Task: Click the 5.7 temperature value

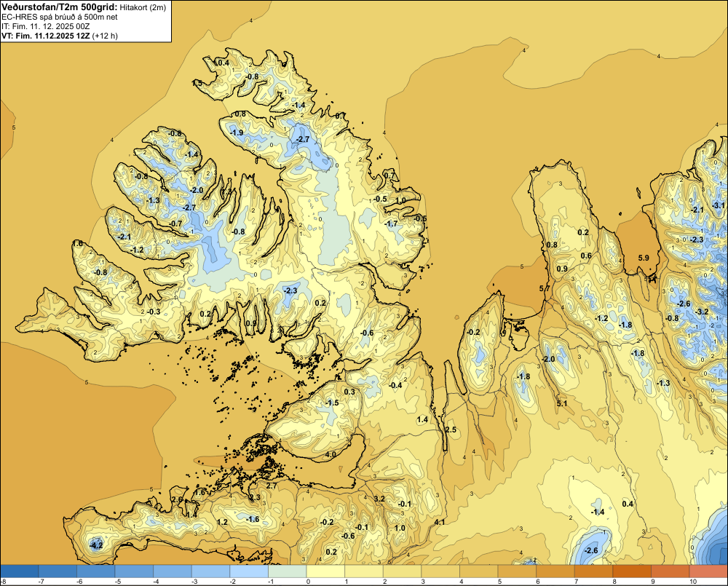Action: pyautogui.click(x=545, y=288)
